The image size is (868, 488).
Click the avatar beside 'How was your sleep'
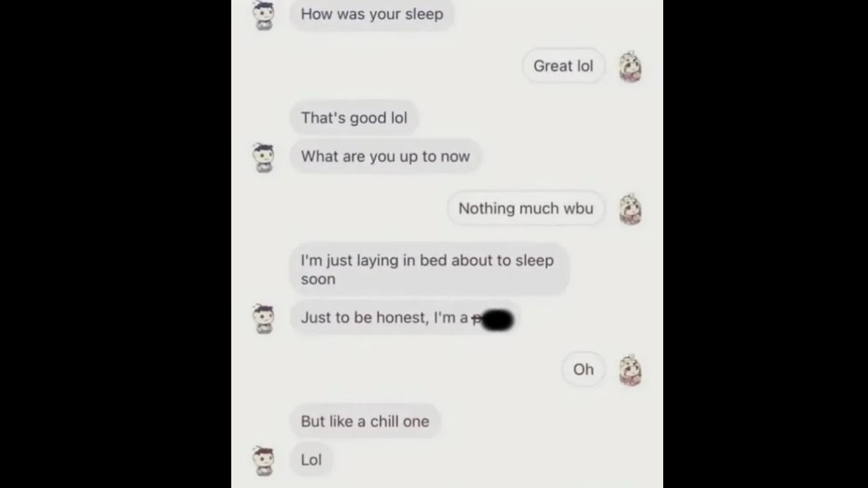click(x=263, y=16)
